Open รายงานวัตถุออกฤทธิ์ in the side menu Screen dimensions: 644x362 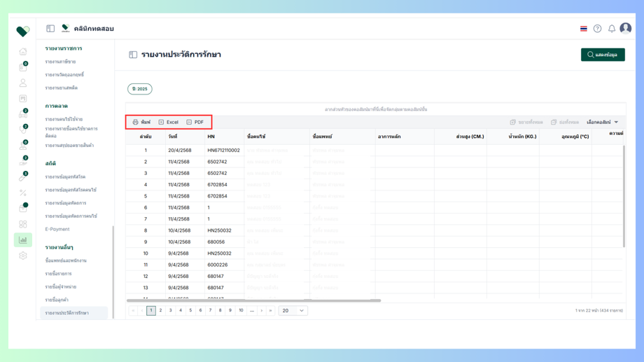pos(64,75)
